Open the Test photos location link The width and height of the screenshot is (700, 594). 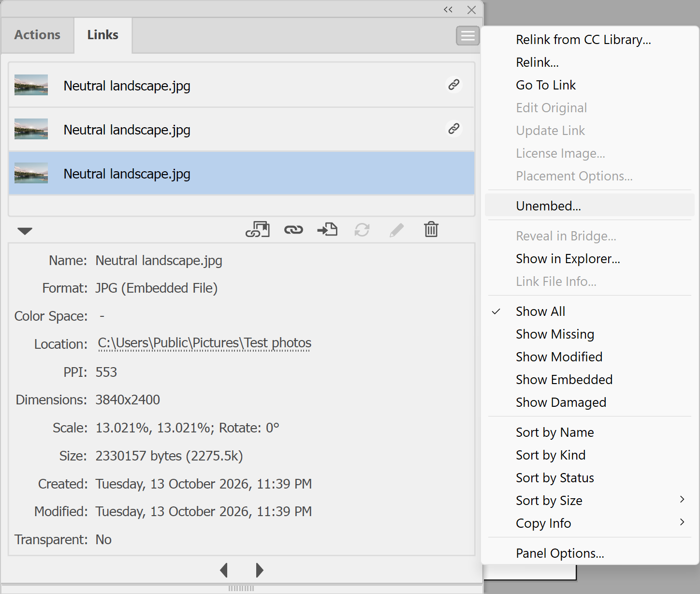click(x=204, y=343)
